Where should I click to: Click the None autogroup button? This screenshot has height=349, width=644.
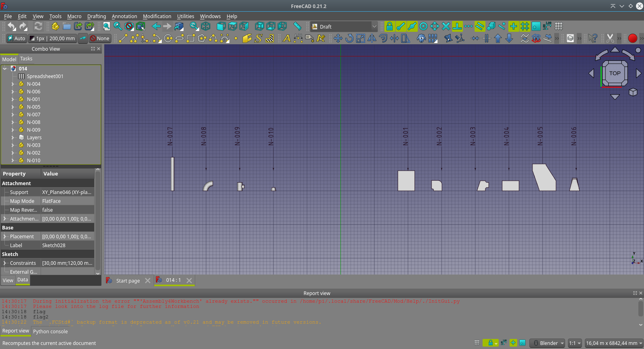point(99,39)
